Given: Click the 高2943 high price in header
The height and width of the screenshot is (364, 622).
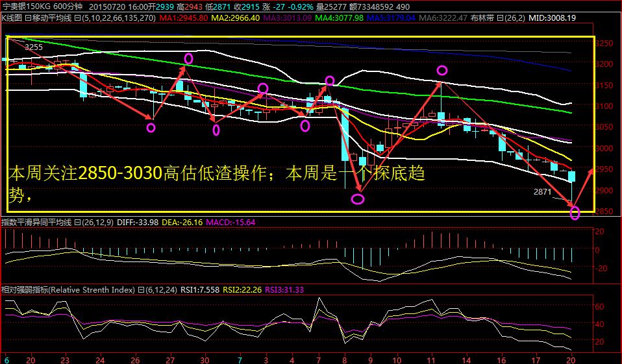Looking at the screenshot, I should click(x=190, y=6).
